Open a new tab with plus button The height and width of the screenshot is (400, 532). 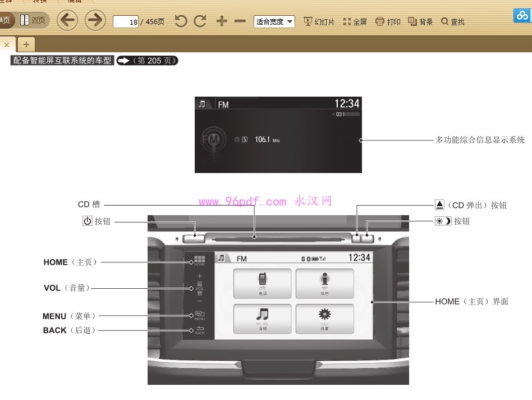point(26,44)
